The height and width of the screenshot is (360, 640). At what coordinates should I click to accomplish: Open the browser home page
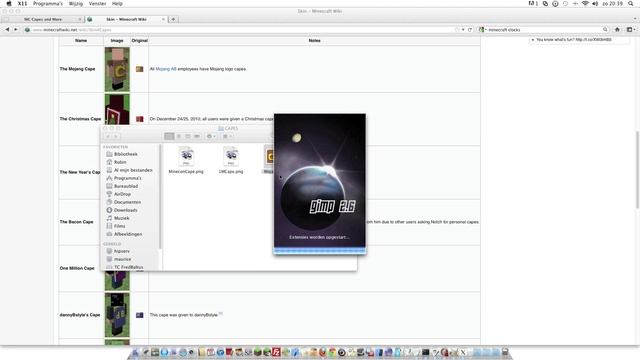point(617,29)
